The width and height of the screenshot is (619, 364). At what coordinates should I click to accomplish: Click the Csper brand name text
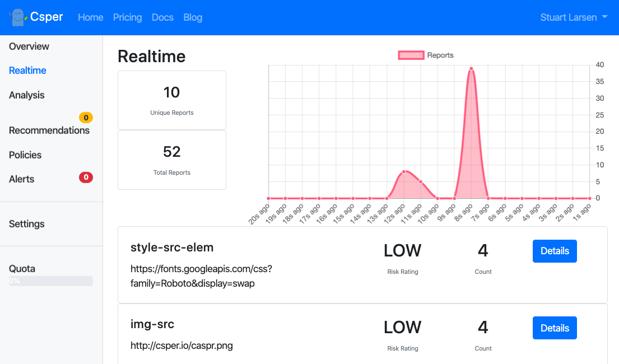pos(46,17)
